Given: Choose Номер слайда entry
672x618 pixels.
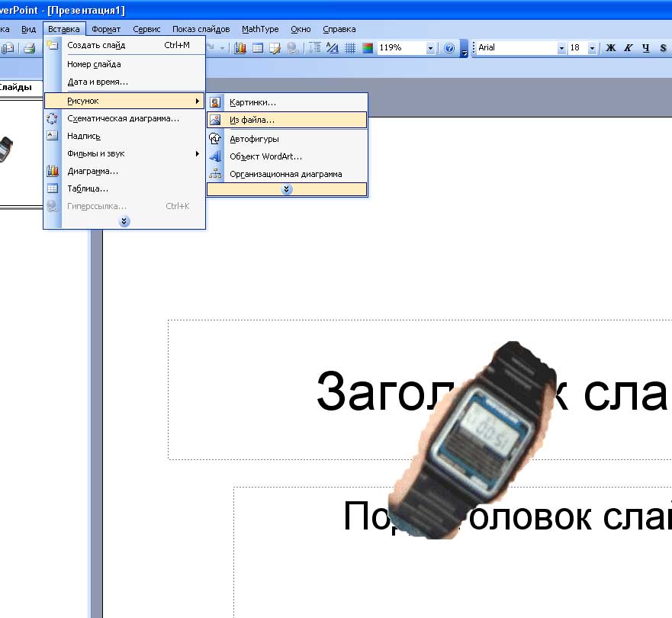Looking at the screenshot, I should tap(124, 64).
